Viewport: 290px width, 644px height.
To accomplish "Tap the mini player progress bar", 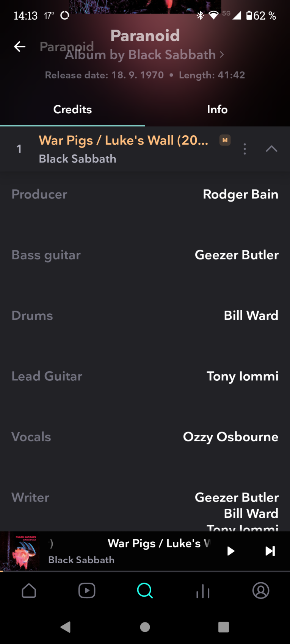I will [145, 571].
